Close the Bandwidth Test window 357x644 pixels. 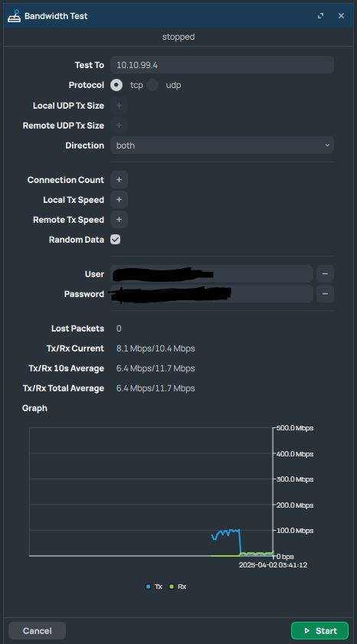pyautogui.click(x=341, y=15)
